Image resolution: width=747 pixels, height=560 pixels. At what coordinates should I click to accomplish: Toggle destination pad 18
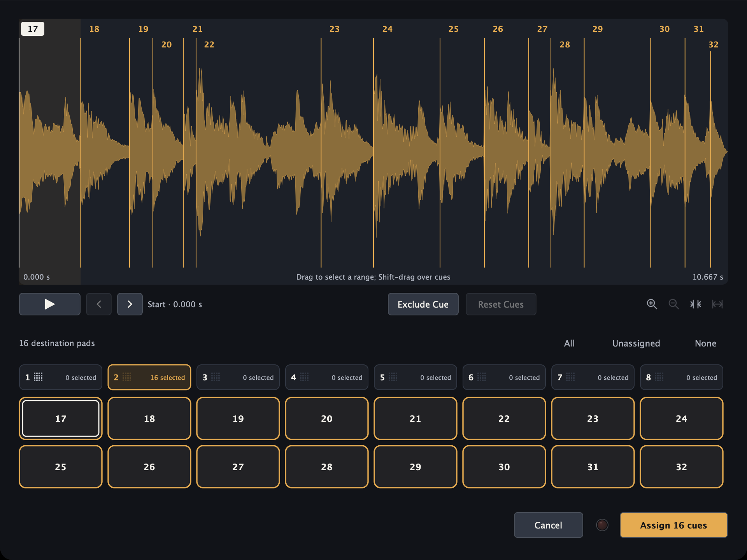(149, 418)
